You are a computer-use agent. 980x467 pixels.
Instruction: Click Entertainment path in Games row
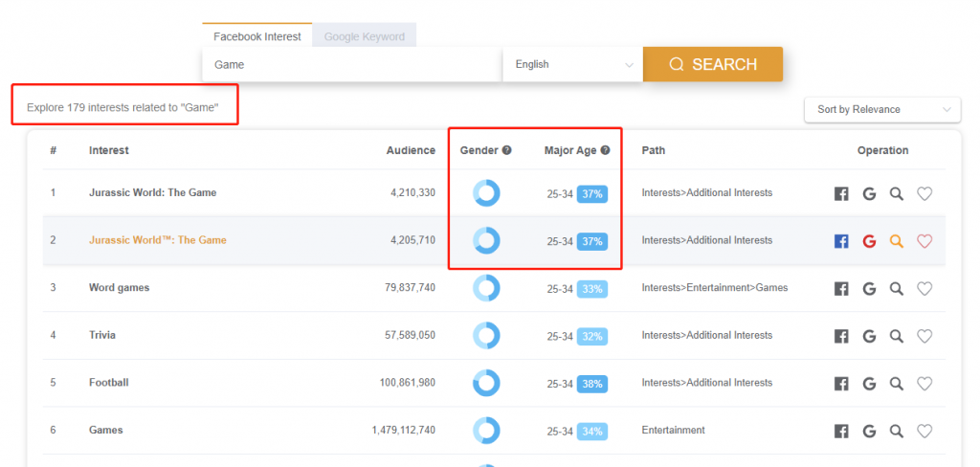click(x=673, y=430)
